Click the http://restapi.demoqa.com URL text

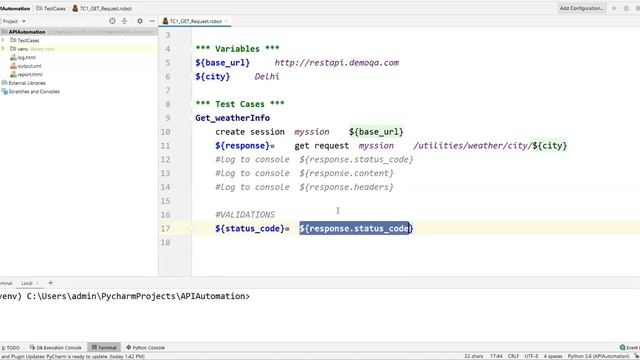[x=337, y=63]
